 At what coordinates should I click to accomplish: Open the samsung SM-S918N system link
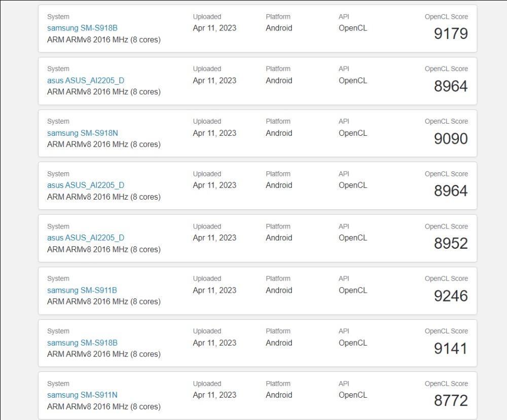tap(82, 133)
